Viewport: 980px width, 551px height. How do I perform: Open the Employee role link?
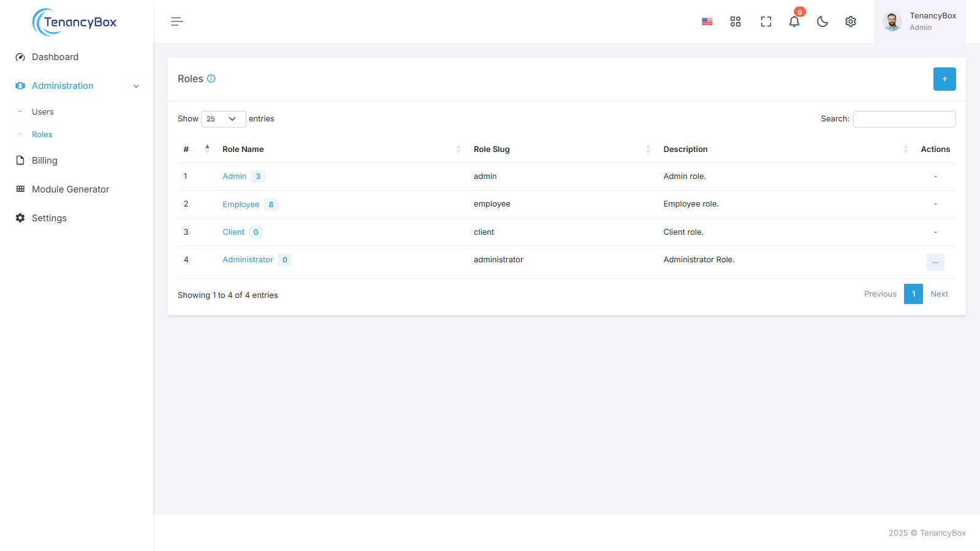pyautogui.click(x=241, y=205)
